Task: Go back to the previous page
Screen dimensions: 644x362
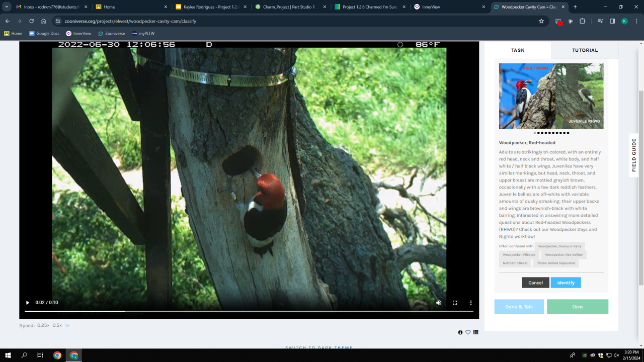Action: 8,21
